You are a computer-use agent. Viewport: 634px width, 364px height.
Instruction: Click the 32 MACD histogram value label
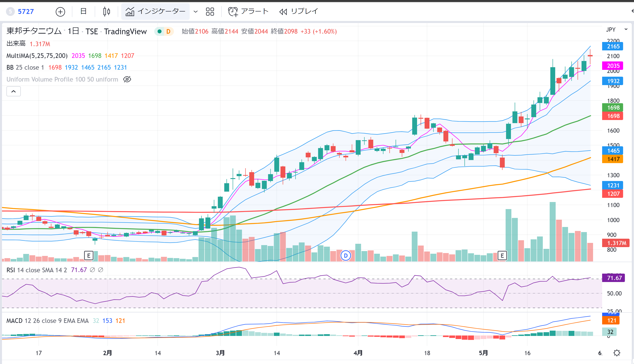[x=609, y=332]
